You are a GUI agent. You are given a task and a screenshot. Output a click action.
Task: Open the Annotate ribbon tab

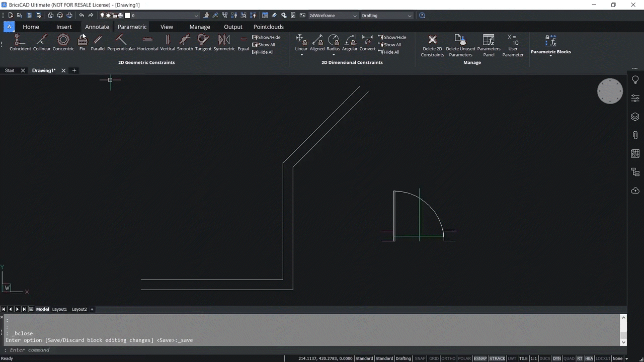coord(97,27)
